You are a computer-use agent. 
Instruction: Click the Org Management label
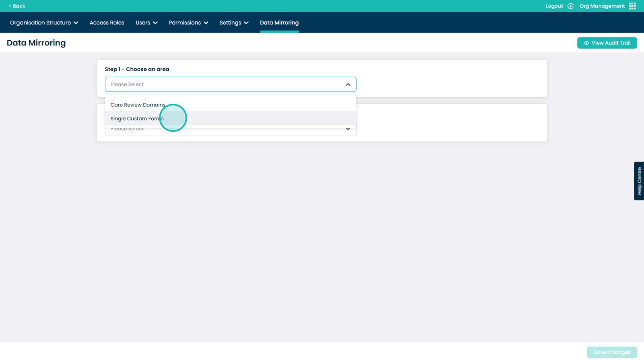click(602, 6)
